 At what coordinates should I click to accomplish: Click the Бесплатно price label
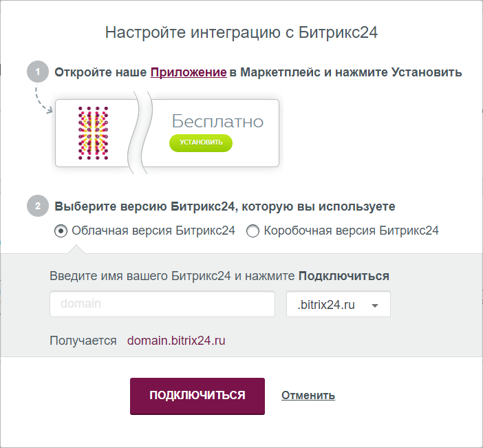[217, 122]
